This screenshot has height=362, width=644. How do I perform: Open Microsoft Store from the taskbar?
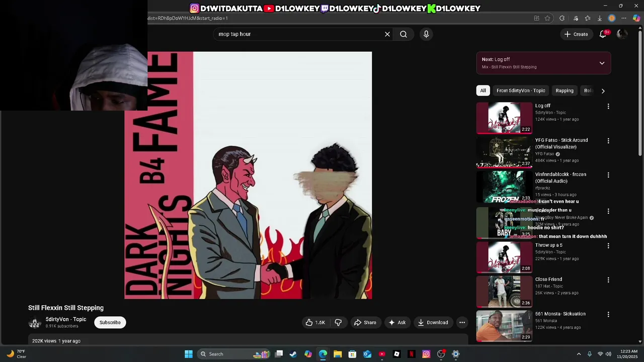[352, 354]
